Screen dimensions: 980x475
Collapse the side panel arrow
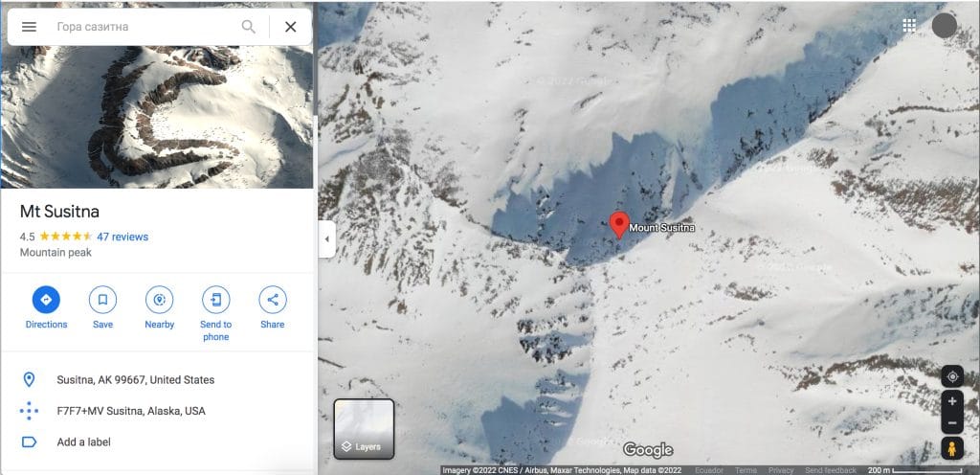click(x=327, y=238)
